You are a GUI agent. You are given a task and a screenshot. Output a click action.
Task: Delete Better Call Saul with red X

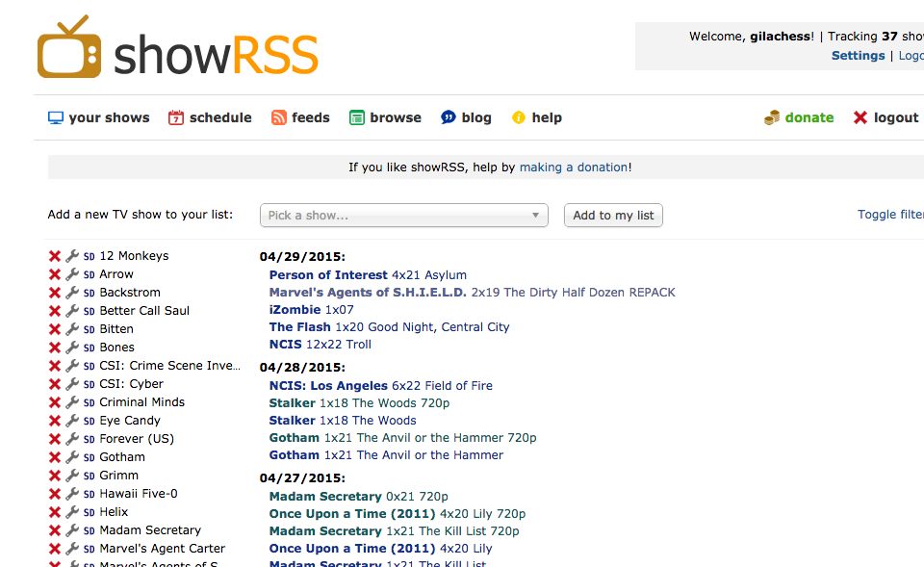(x=55, y=311)
